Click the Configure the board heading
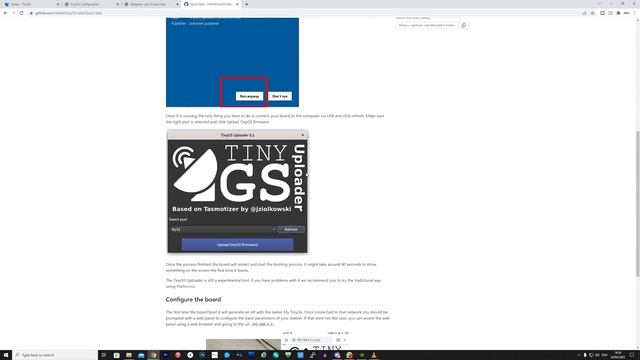 193,300
